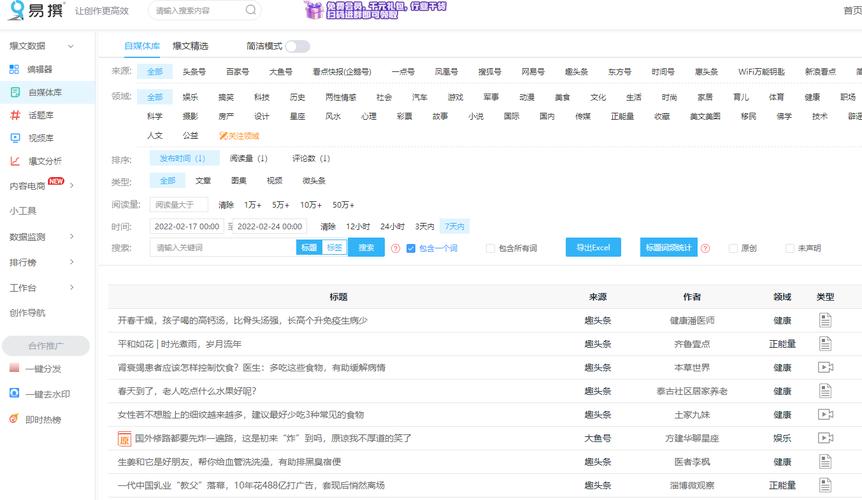Click author 齐鲁壹点 in table

[692, 344]
